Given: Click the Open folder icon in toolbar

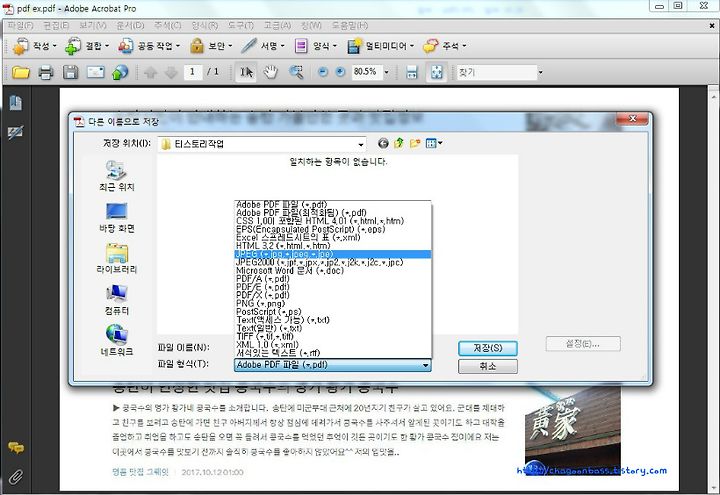Looking at the screenshot, I should pos(21,72).
